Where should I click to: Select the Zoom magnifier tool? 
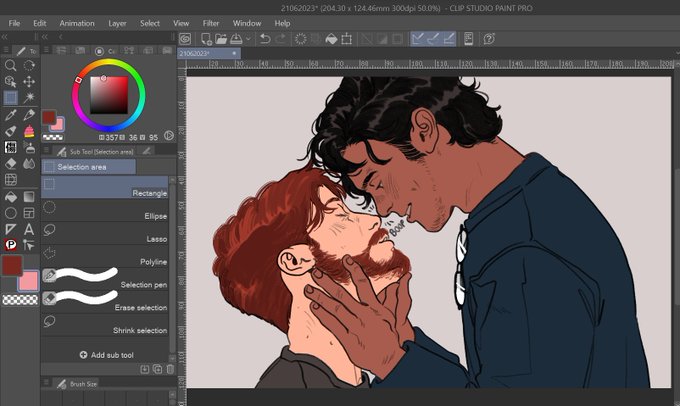10,65
